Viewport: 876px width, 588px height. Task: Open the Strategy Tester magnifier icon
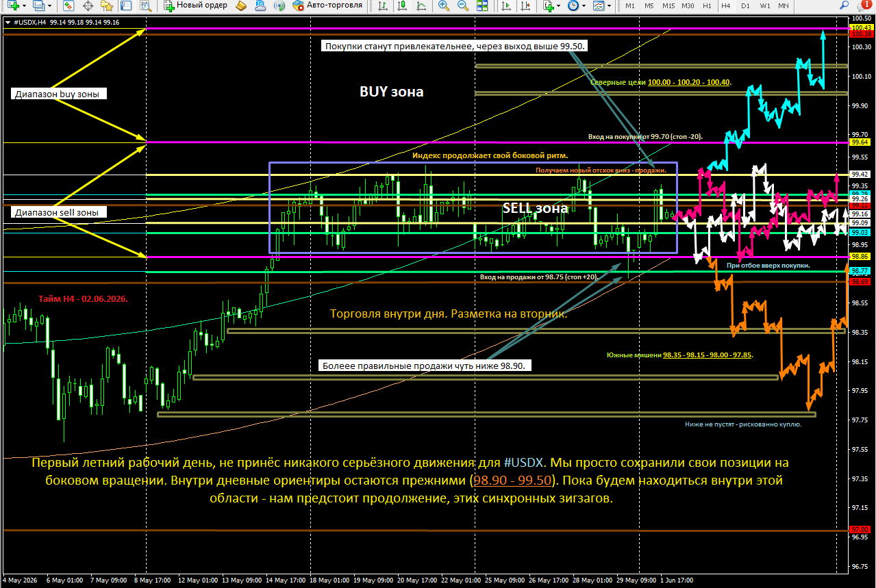click(145, 5)
